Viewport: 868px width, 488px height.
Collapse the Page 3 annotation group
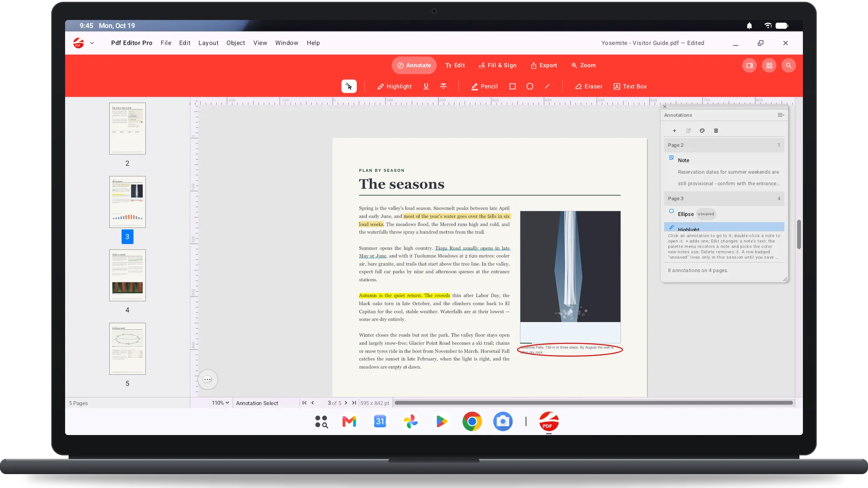coord(724,198)
